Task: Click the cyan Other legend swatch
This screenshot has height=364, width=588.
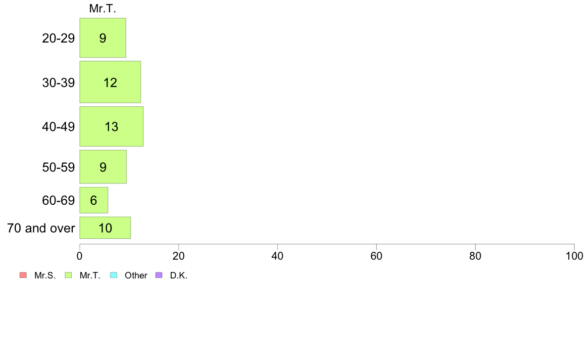Action: pyautogui.click(x=114, y=275)
